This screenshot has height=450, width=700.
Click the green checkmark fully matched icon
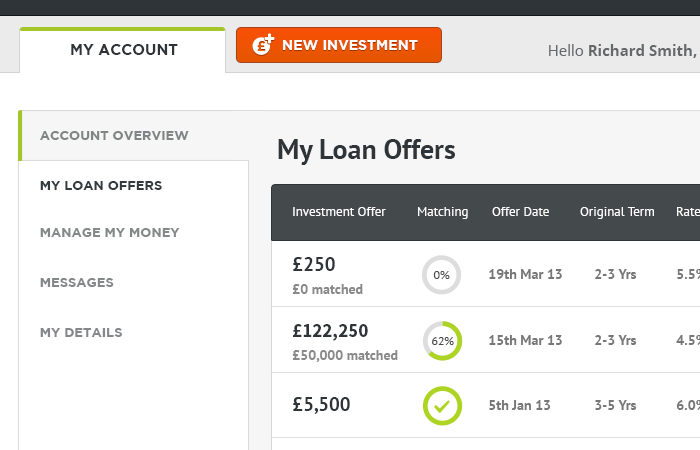pos(442,406)
